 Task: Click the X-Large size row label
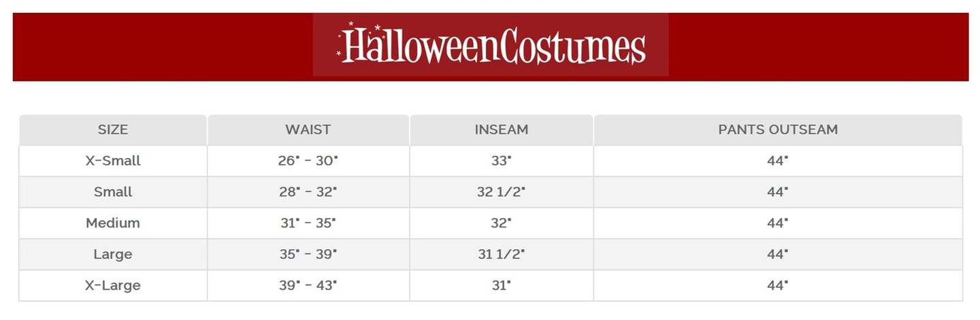113,285
